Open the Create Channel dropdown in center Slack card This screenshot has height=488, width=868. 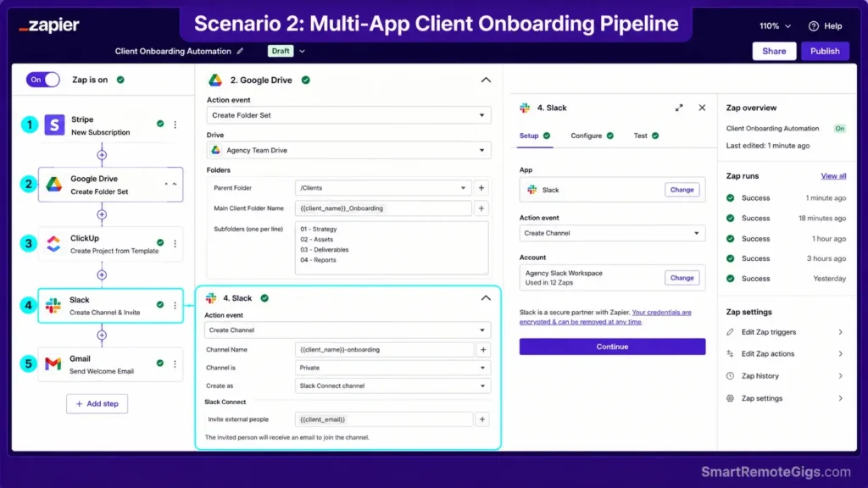coord(348,330)
